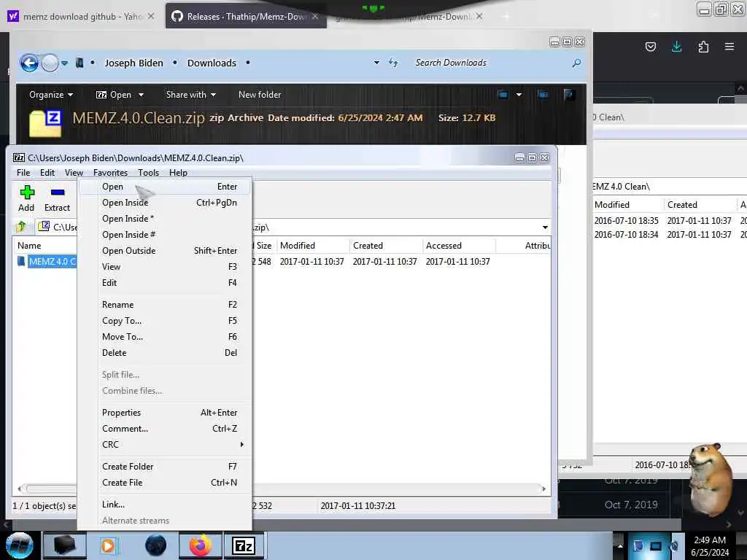The height and width of the screenshot is (560, 747).
Task: Expand the 7-Zip path combo box dropdown
Action: click(545, 227)
